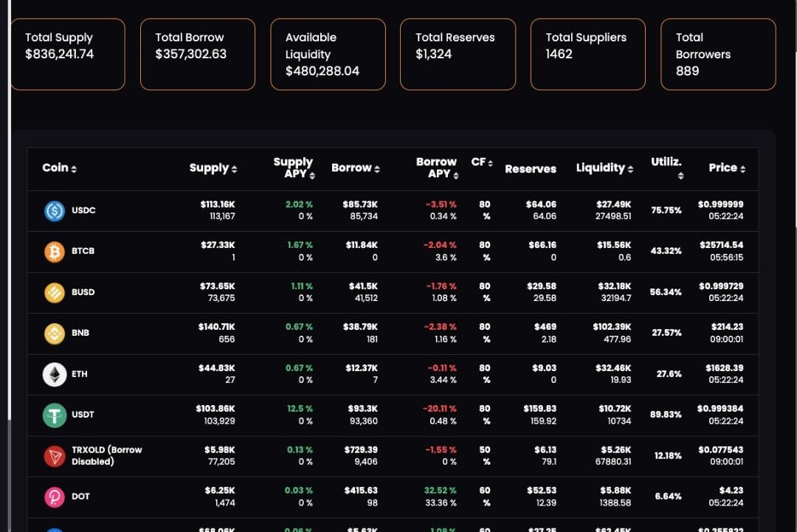Sort table by Supply APY
This screenshot has height=532, width=797.
tap(294, 167)
